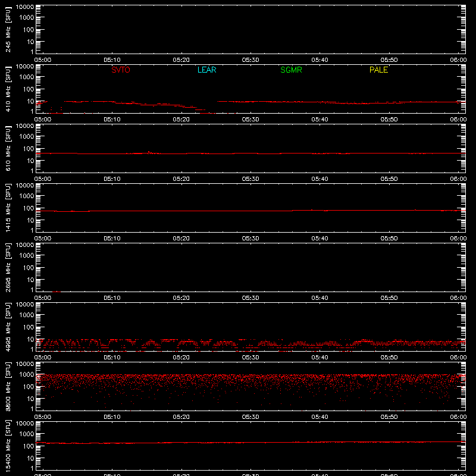Click the 05:30 tick below the 245 MHz plot
This screenshot has width=476, height=476.
(250, 60)
